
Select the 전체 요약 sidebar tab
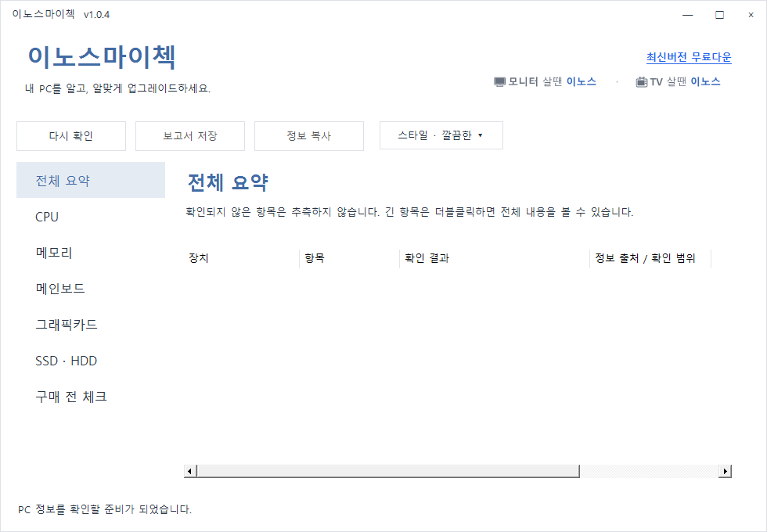91,180
